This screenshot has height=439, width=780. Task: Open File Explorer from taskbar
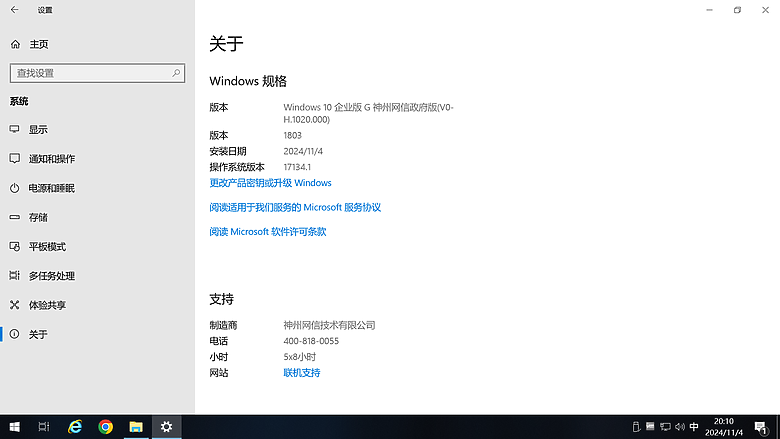(136, 427)
